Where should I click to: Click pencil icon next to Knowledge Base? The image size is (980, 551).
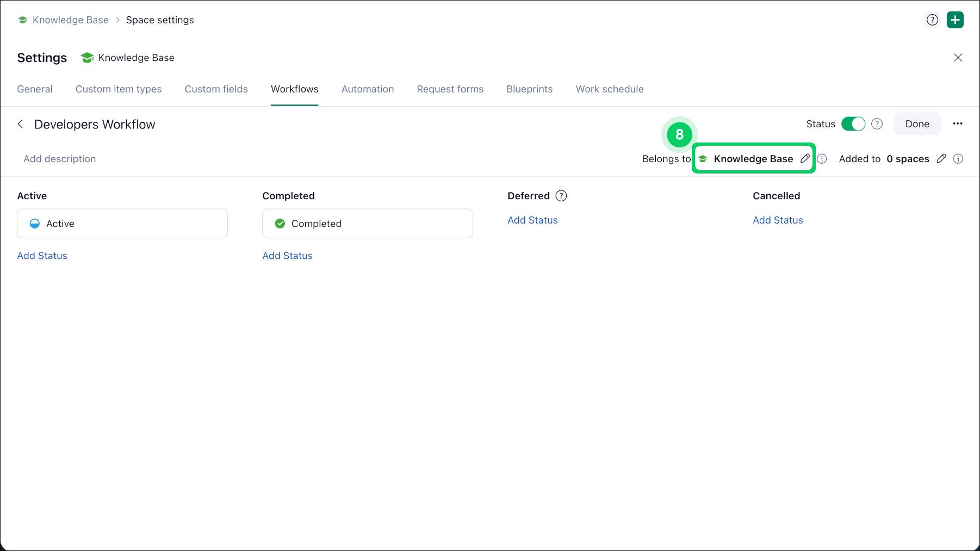(805, 158)
